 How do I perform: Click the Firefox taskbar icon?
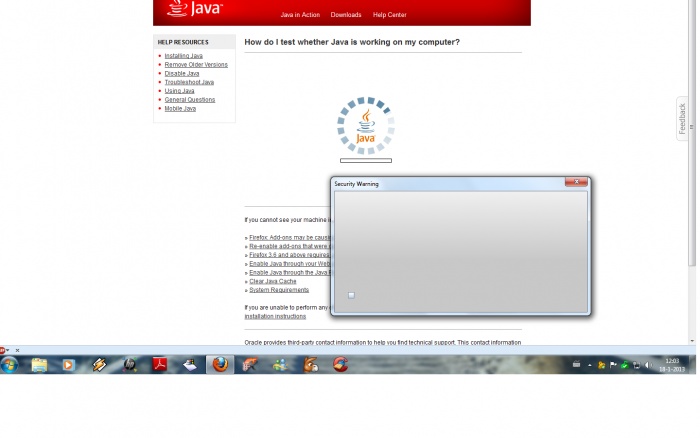coord(220,365)
